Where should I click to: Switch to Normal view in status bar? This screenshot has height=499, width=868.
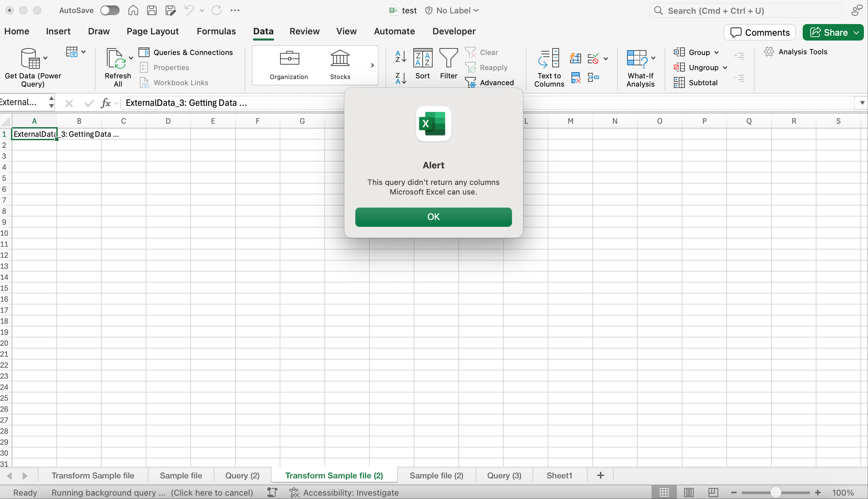664,492
